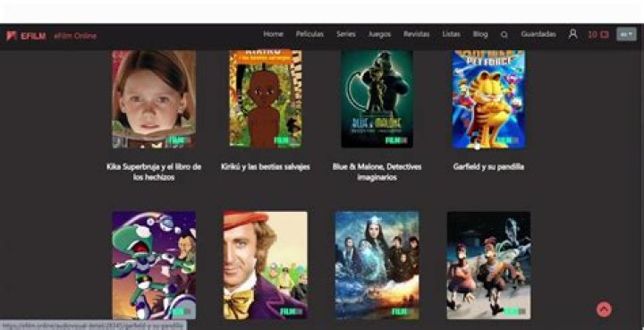Select the Chicken Run style poster
This screenshot has width=644, height=330.
[x=488, y=265]
